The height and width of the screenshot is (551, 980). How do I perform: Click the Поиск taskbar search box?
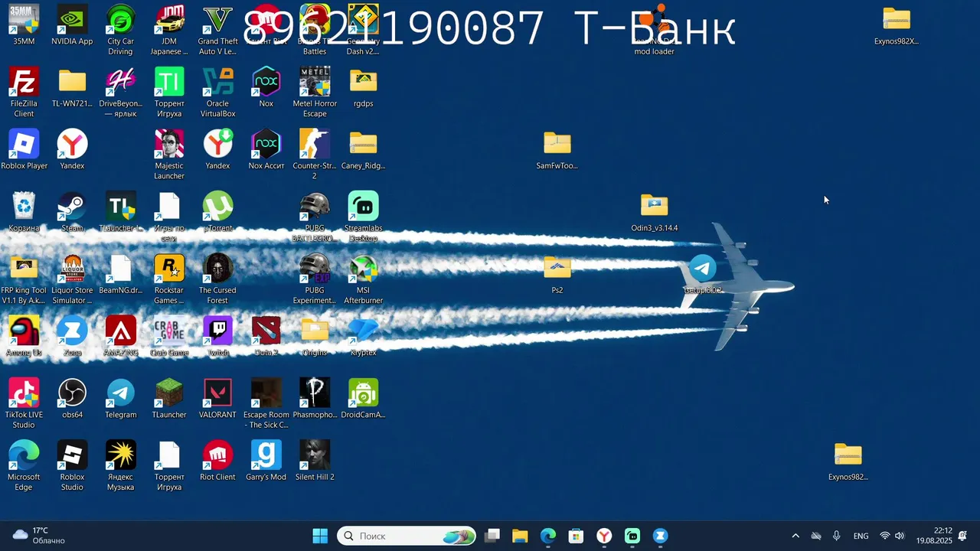[x=407, y=536]
